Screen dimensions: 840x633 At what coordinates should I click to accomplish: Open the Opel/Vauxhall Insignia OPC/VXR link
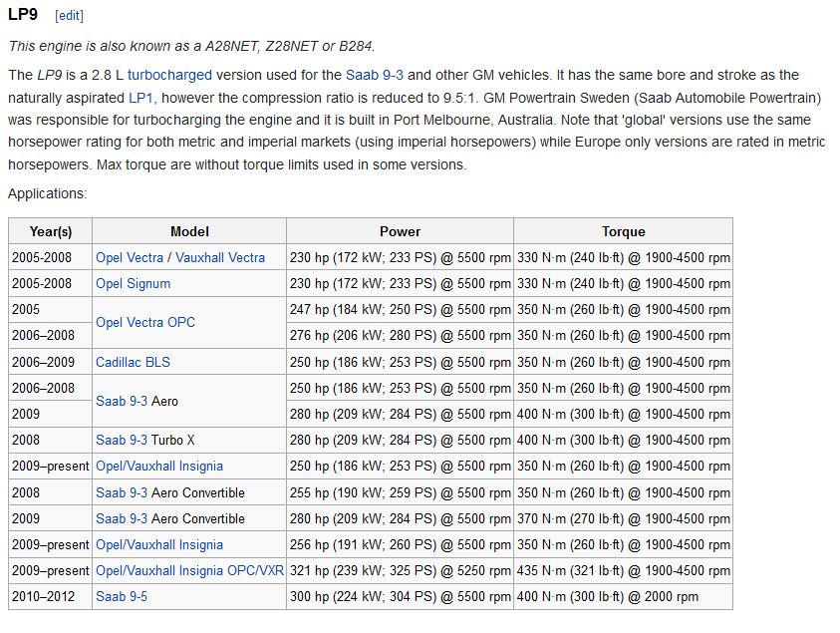[189, 571]
